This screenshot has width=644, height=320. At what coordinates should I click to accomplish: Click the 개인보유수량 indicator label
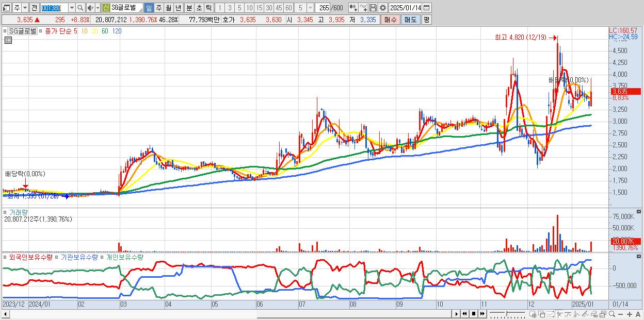tap(124, 257)
